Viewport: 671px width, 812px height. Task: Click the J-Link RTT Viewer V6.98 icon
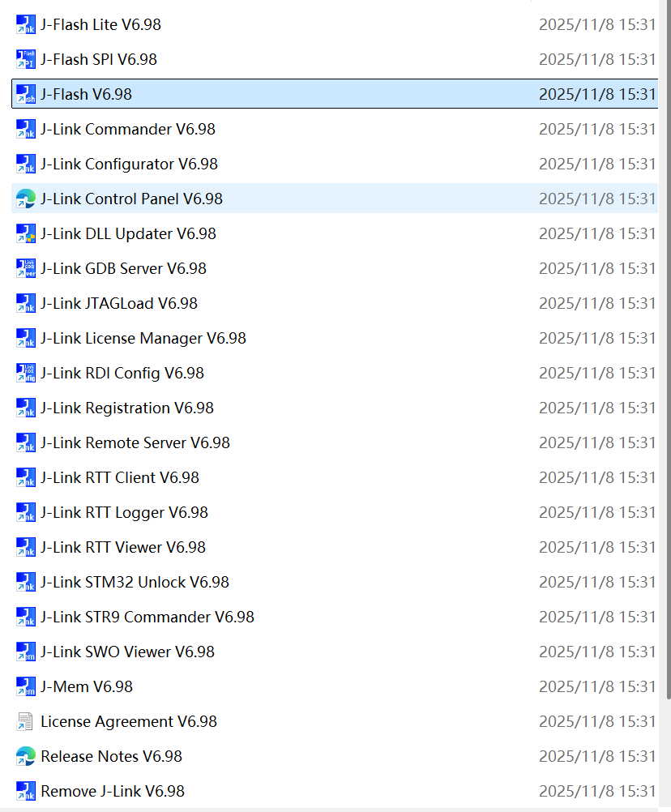click(26, 547)
